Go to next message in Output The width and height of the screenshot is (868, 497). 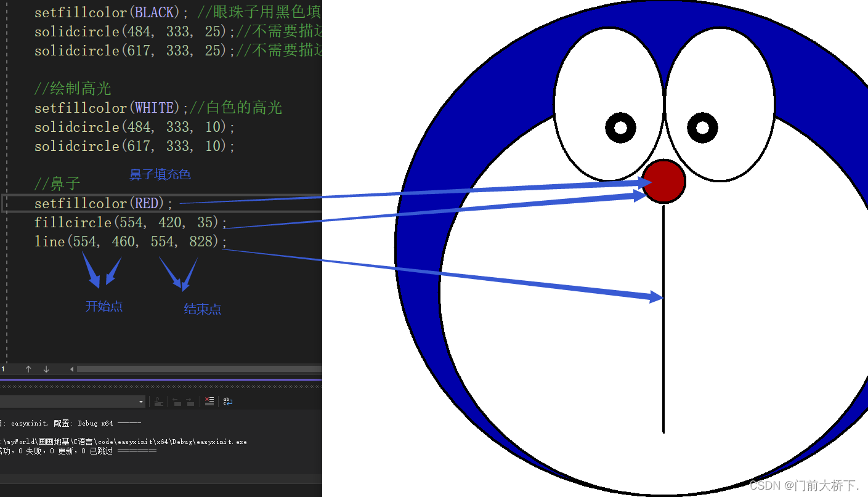pyautogui.click(x=190, y=402)
